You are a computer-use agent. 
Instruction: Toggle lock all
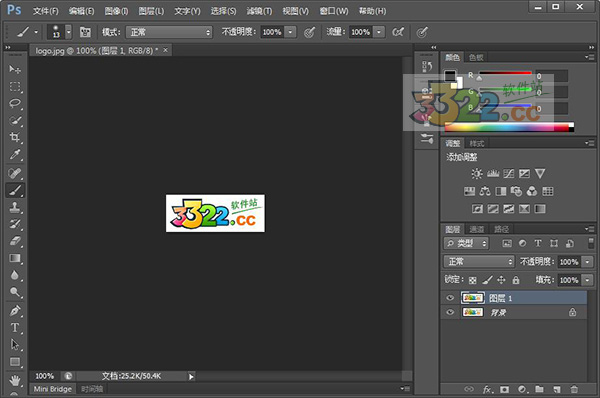tap(516, 280)
